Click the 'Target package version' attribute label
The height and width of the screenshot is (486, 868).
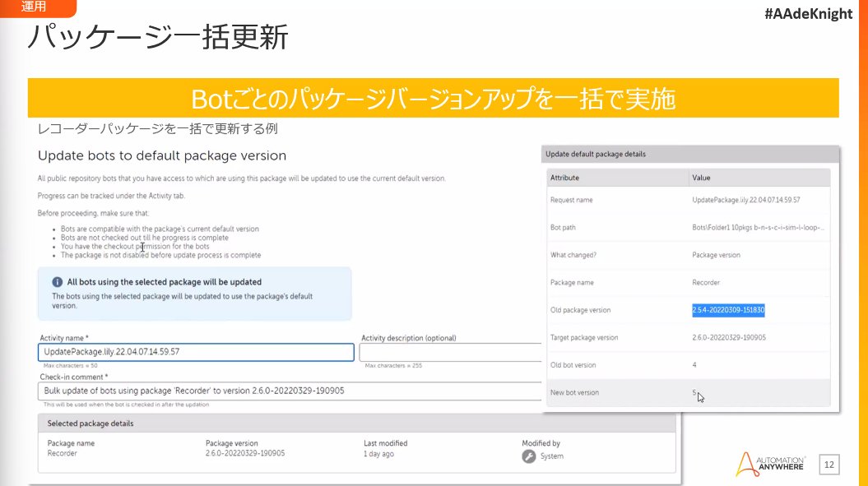584,338
